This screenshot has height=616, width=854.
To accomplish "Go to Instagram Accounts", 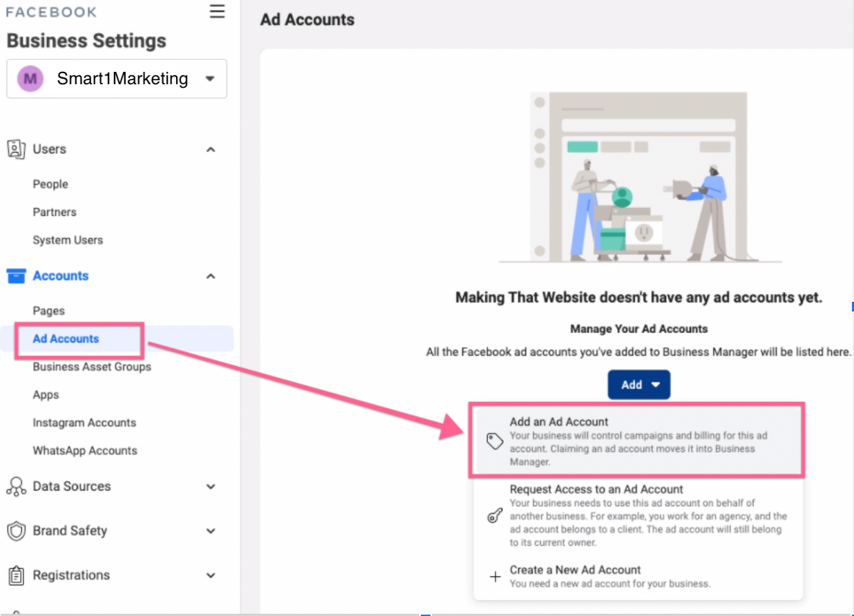I will coord(84,423).
